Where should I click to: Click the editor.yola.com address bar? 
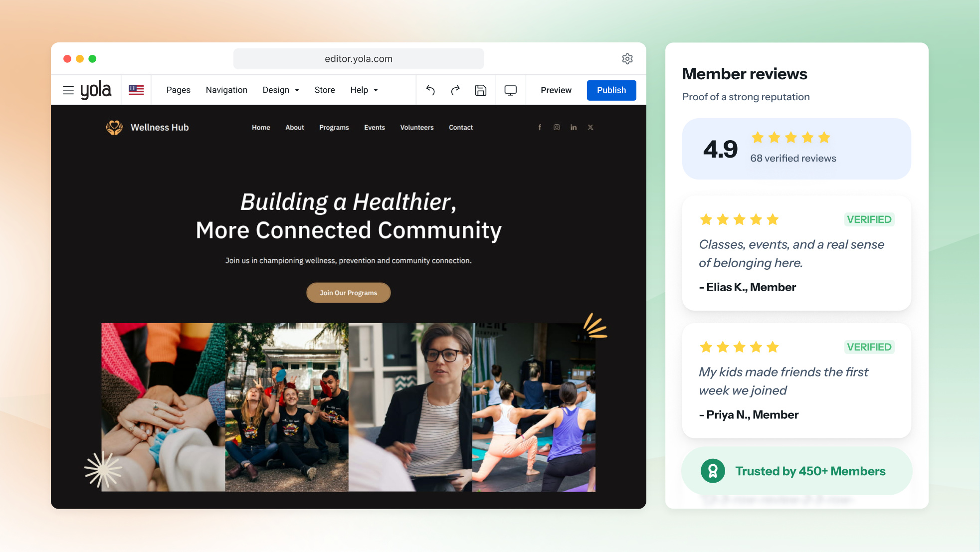[x=359, y=59]
